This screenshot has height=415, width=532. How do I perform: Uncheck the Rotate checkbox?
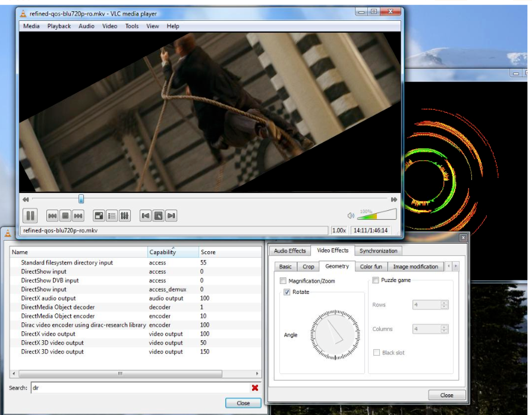pyautogui.click(x=287, y=292)
